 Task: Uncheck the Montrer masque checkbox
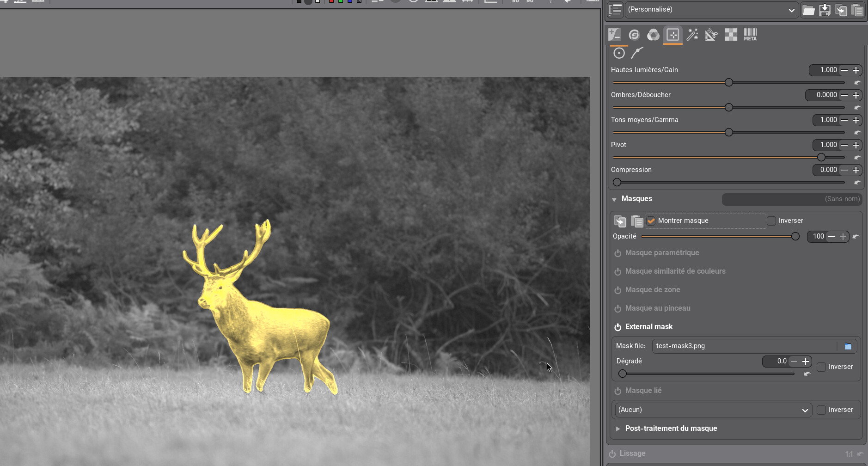(651, 221)
